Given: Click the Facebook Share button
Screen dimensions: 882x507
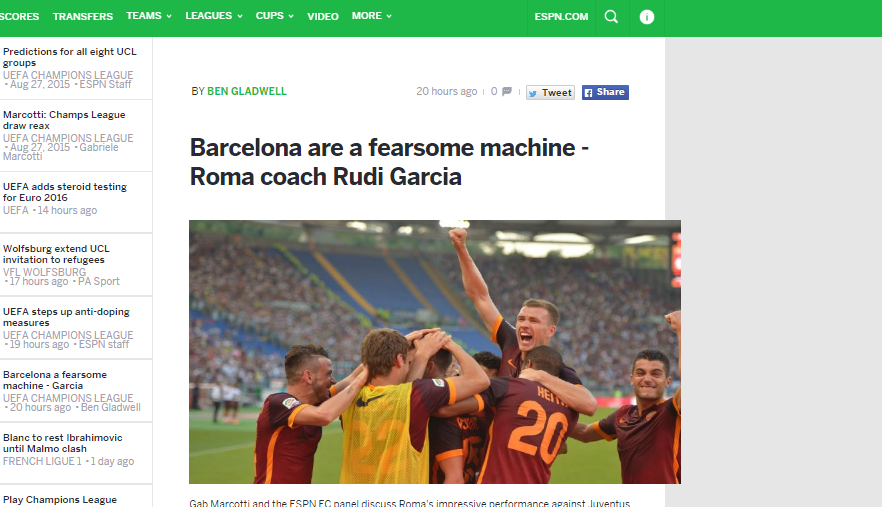Looking at the screenshot, I should pyautogui.click(x=605, y=92).
